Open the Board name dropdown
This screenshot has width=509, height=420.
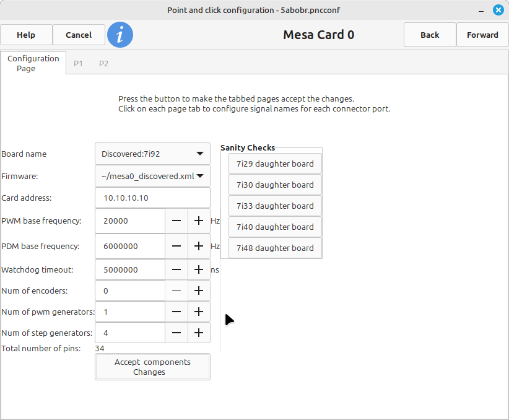[152, 154]
